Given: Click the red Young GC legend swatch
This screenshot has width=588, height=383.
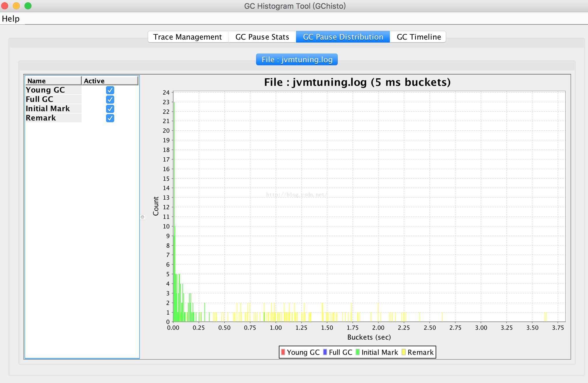Looking at the screenshot, I should tap(283, 352).
